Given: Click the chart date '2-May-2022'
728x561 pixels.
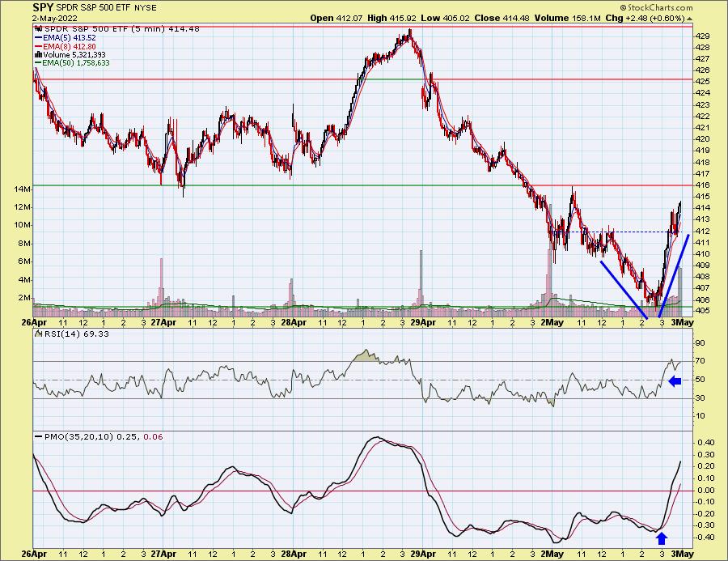Looking at the screenshot, I should coord(54,18).
